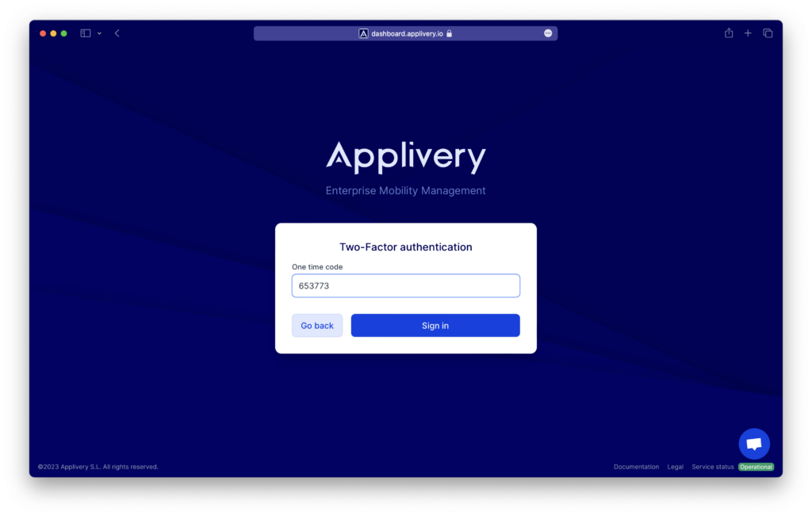Show the tab overview icon
812x516 pixels.
pos(768,33)
